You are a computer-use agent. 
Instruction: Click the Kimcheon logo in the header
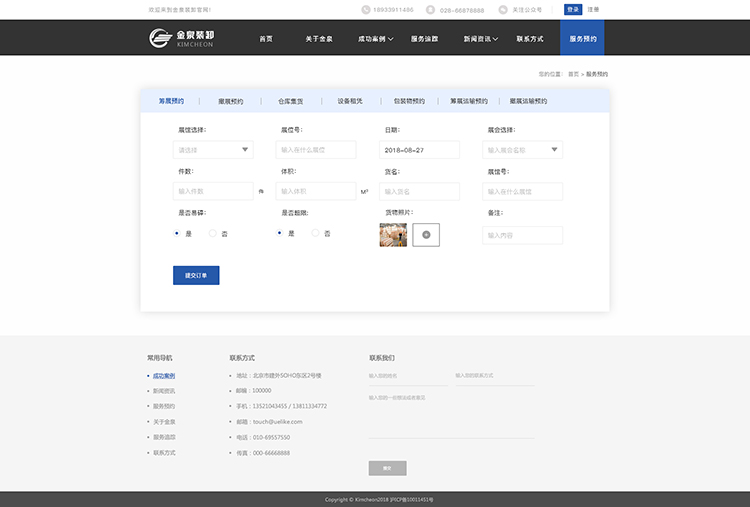[181, 38]
